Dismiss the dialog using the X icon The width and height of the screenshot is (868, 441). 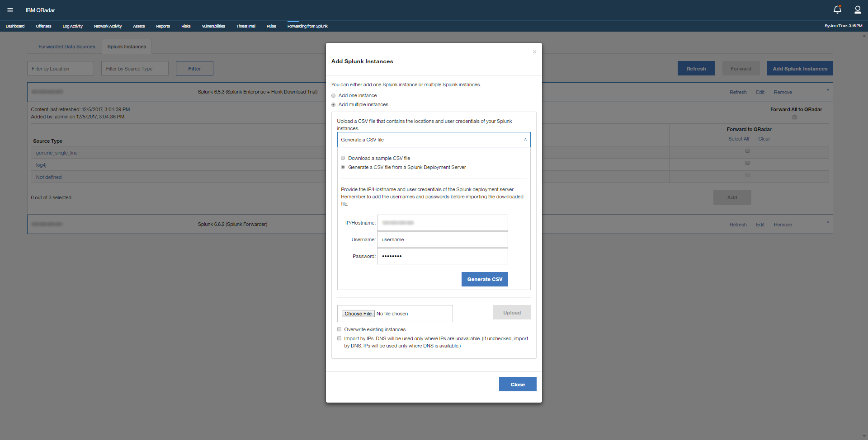click(534, 52)
